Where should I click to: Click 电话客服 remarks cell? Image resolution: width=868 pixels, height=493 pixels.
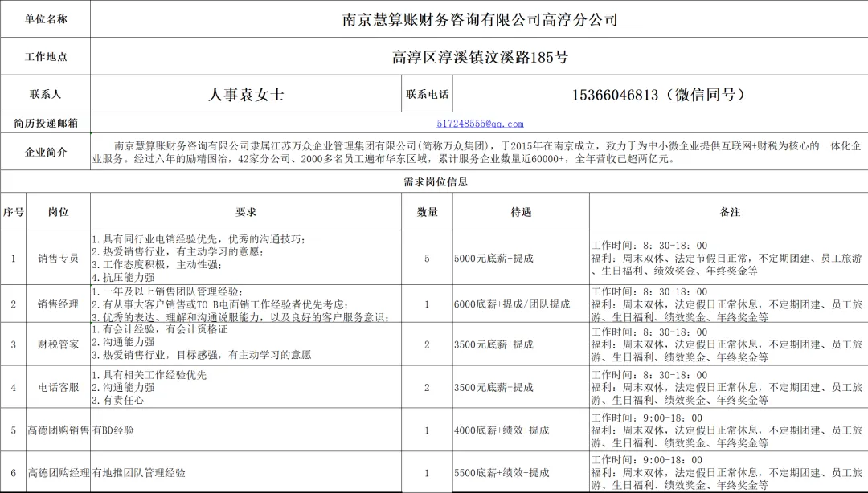pos(729,387)
